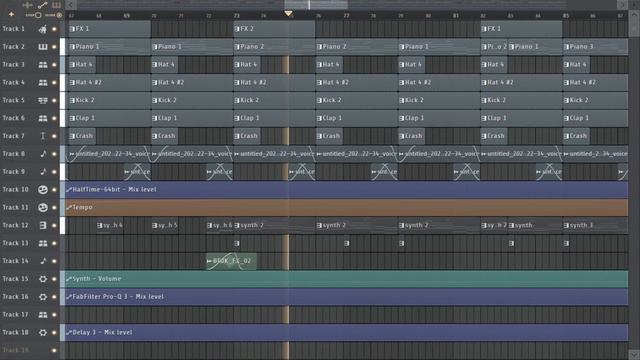Click the group icon on Track 6
Screen dimensions: 640x360
[x=43, y=118]
